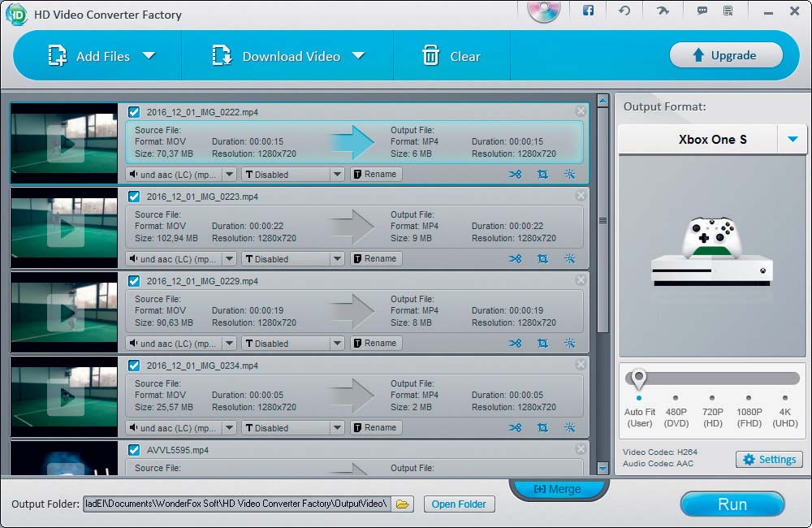The height and width of the screenshot is (528, 812).
Task: Open effects for 2016_12_01_IMG_0234.mp4
Action: (x=570, y=427)
